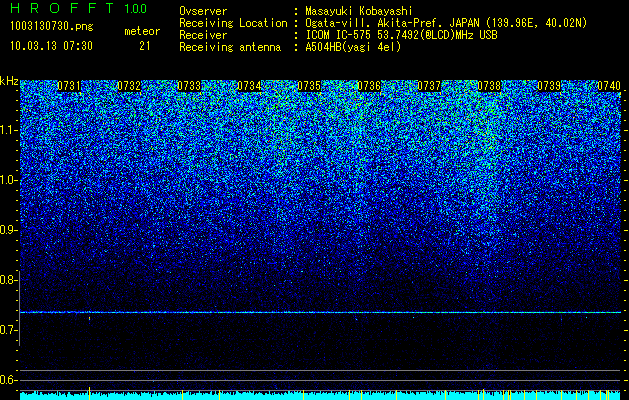
Task: Click observer name Masayuki Kobayashi
Action: click(x=359, y=11)
